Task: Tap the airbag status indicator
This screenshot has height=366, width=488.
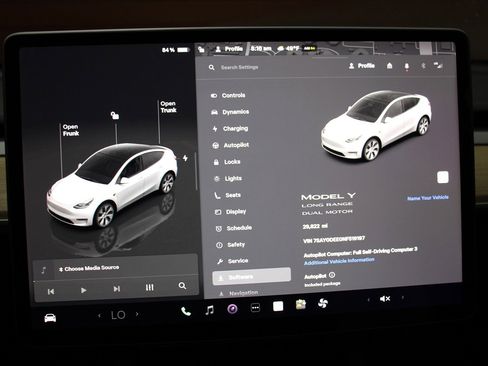Action: pyautogui.click(x=309, y=49)
